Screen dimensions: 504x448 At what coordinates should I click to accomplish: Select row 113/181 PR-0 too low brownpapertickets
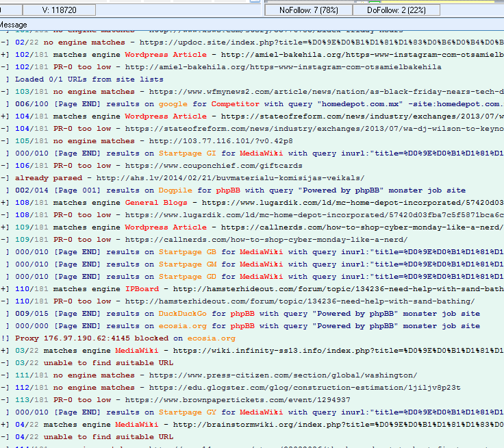pyautogui.click(x=252, y=400)
